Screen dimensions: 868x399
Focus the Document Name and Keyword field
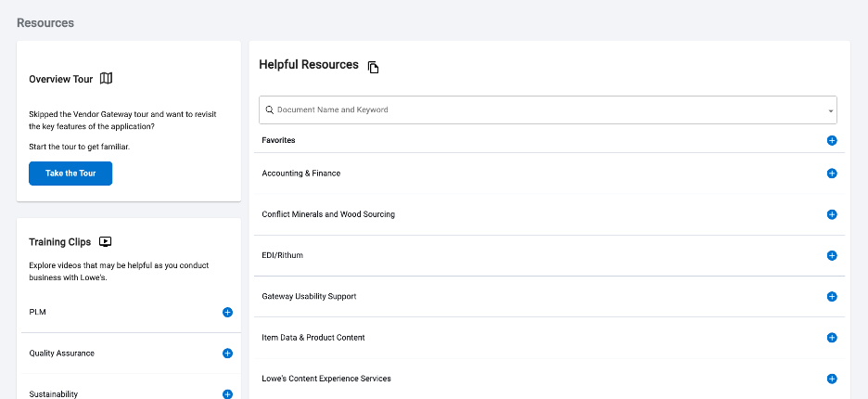[548, 109]
